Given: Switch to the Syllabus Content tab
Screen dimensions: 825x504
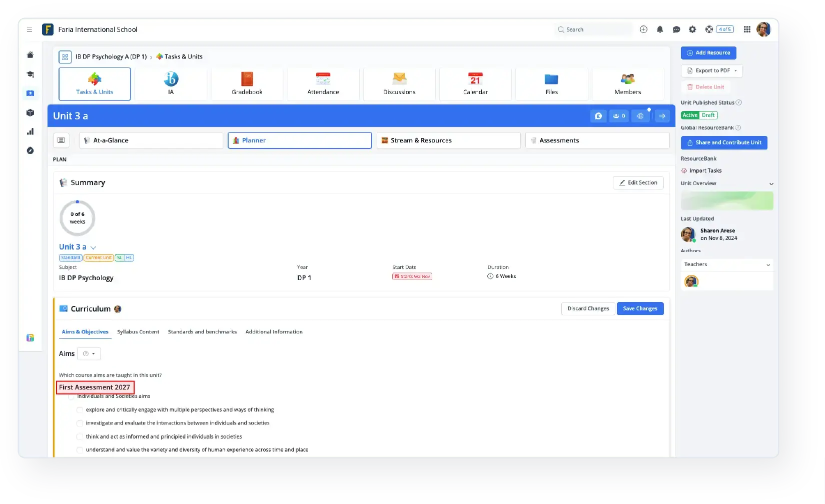Looking at the screenshot, I should 138,332.
